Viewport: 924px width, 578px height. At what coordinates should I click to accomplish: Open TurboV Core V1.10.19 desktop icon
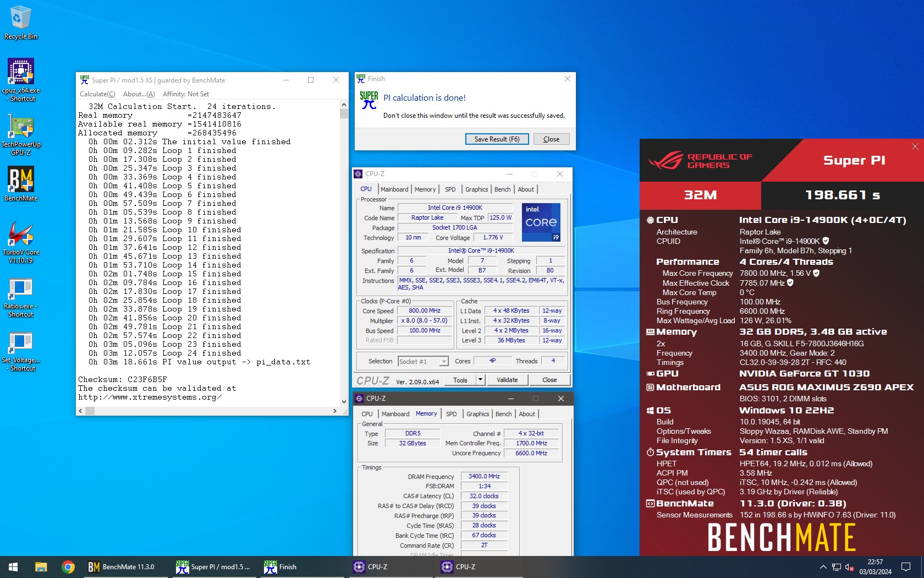click(20, 242)
